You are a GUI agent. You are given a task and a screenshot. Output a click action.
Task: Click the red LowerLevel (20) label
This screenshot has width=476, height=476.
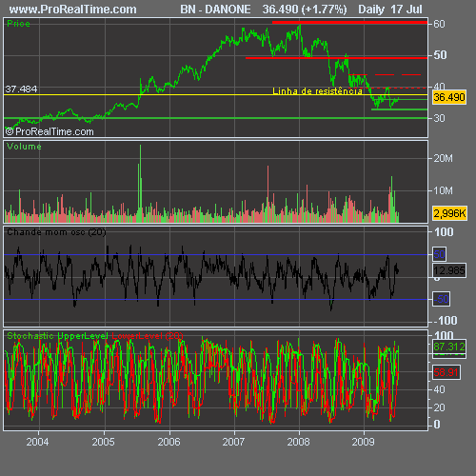148,336
